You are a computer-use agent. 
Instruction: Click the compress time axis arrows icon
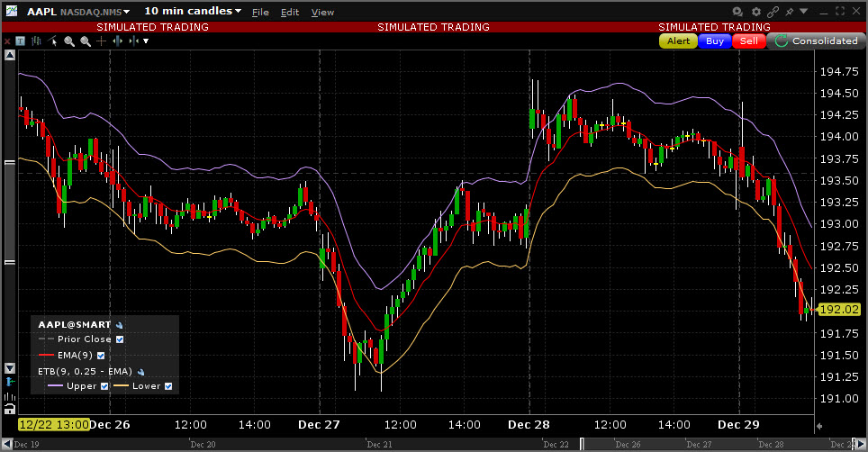tap(133, 41)
